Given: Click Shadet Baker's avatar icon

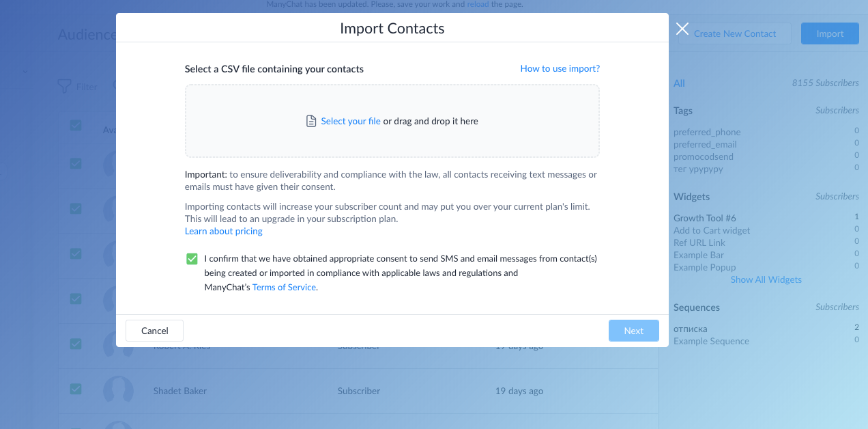Looking at the screenshot, I should click(x=118, y=391).
